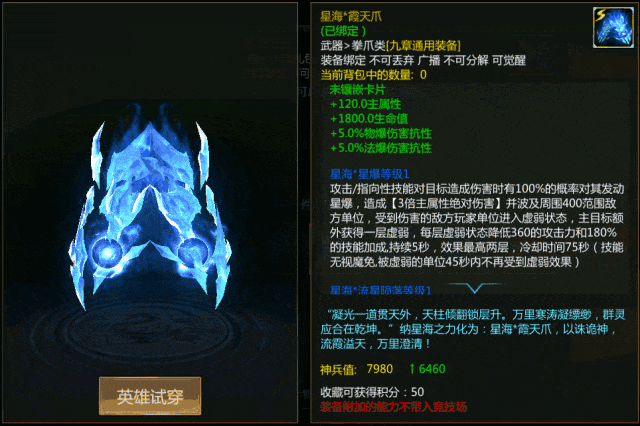Click the 英雄试穿 button

click(150, 396)
